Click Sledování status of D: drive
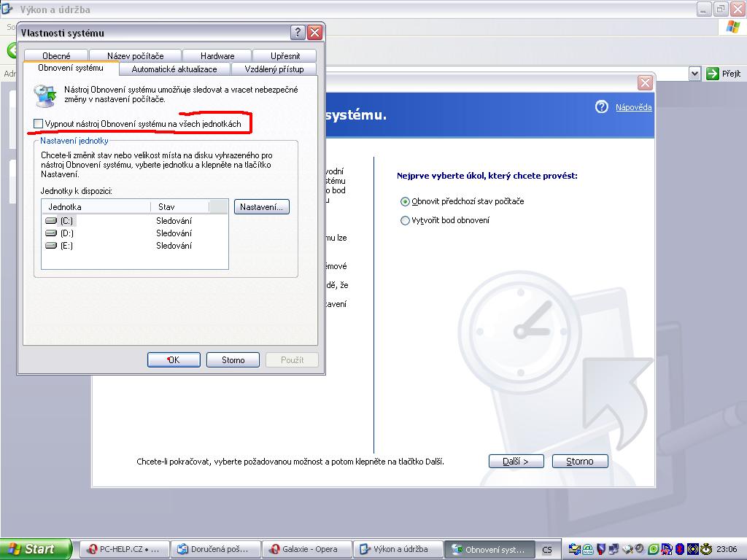This screenshot has width=747, height=560. coord(174,233)
